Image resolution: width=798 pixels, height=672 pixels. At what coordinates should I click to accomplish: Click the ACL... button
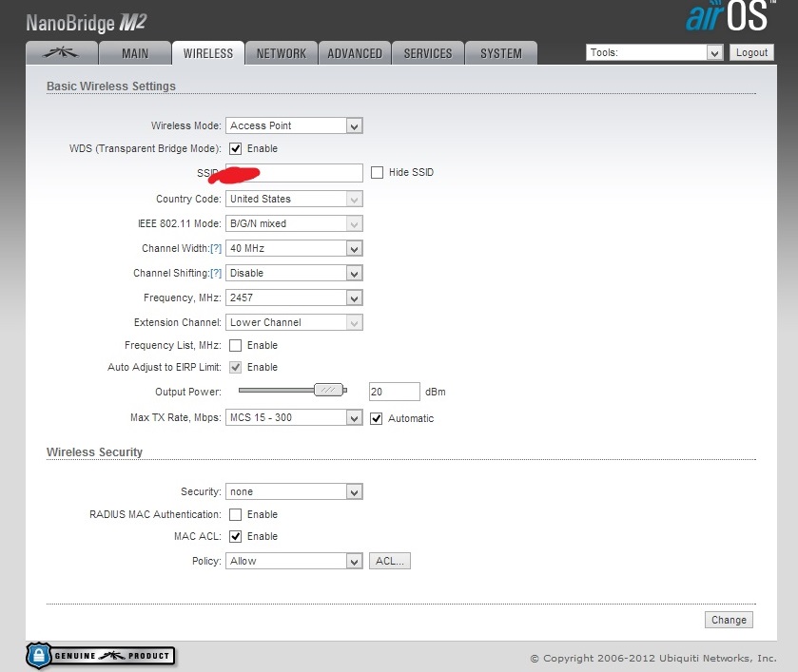[390, 561]
